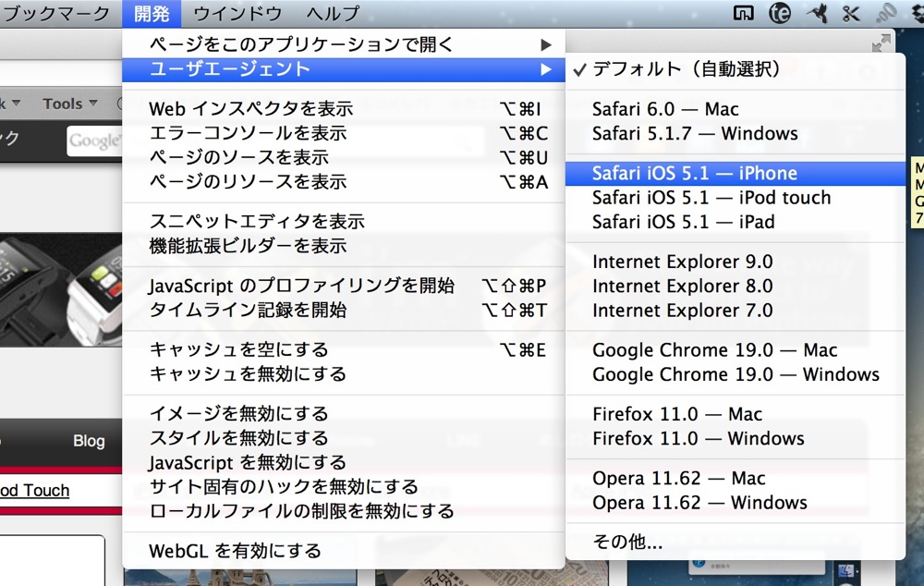Screen dimensions: 924x586
Task: Enable WebGL を有効にする option
Action: tap(344, 551)
